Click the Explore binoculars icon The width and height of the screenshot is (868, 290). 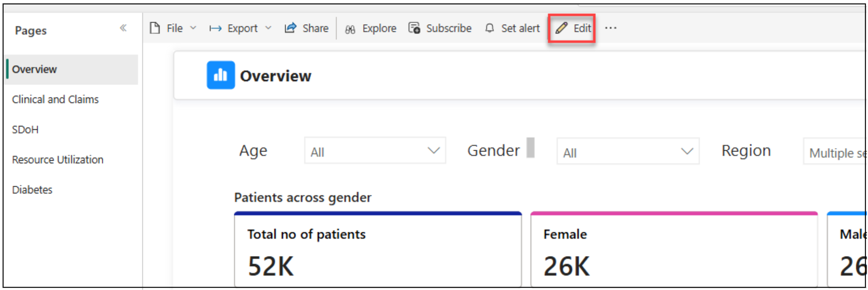coord(350,29)
